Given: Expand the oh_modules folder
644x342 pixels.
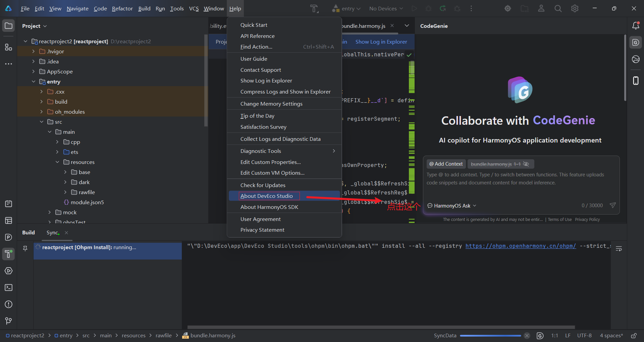Looking at the screenshot, I should (x=41, y=112).
